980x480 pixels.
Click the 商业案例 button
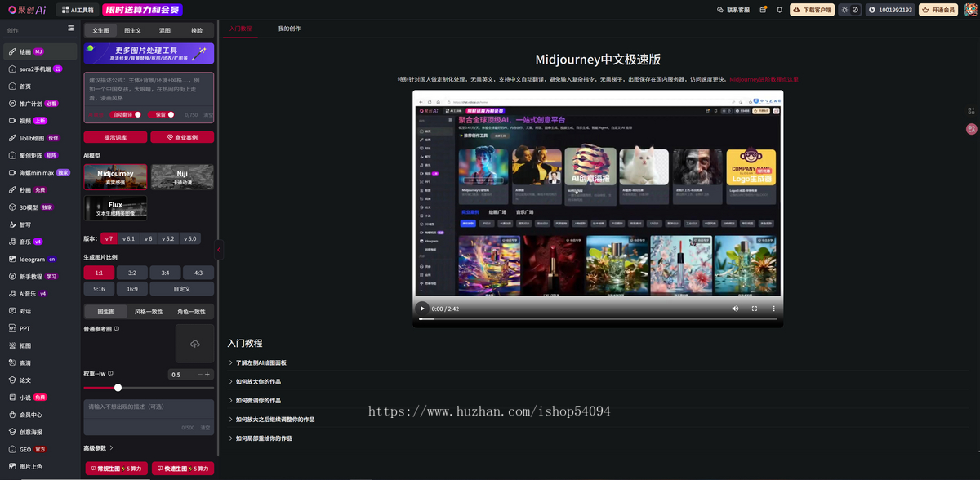coord(182,137)
